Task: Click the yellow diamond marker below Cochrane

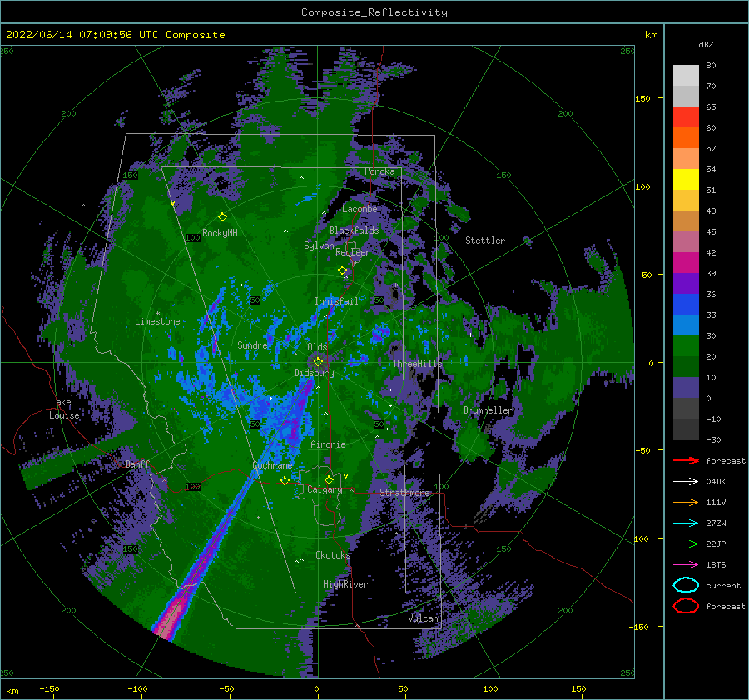Action: pos(285,480)
